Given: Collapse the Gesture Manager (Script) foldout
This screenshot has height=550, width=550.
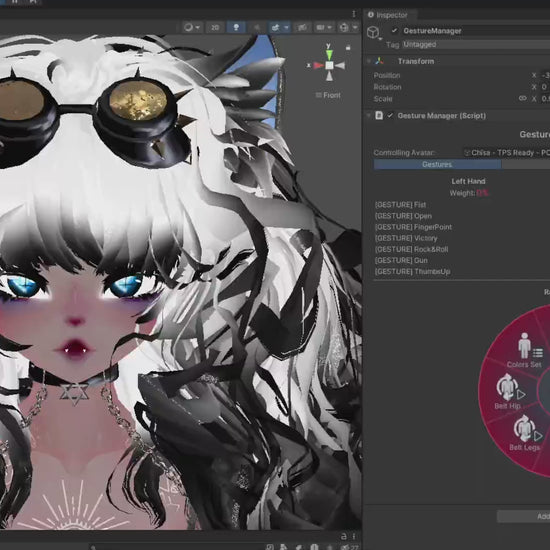Looking at the screenshot, I should [x=369, y=115].
